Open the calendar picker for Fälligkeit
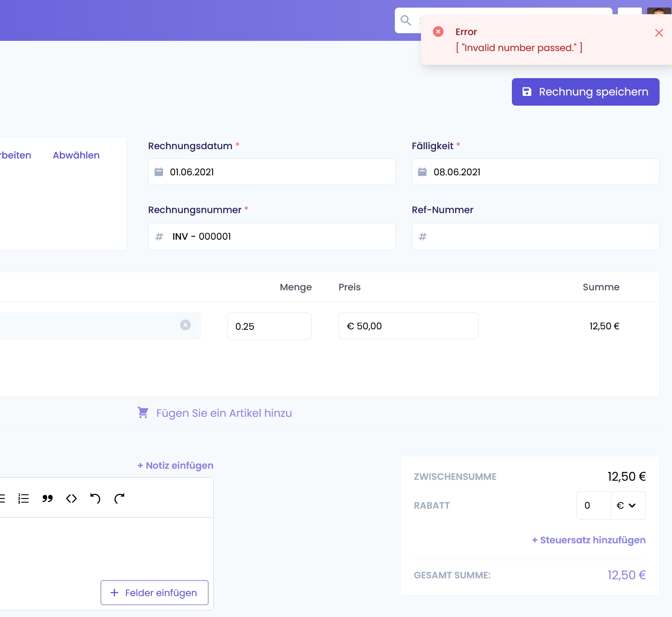The width and height of the screenshot is (672, 617). [423, 172]
